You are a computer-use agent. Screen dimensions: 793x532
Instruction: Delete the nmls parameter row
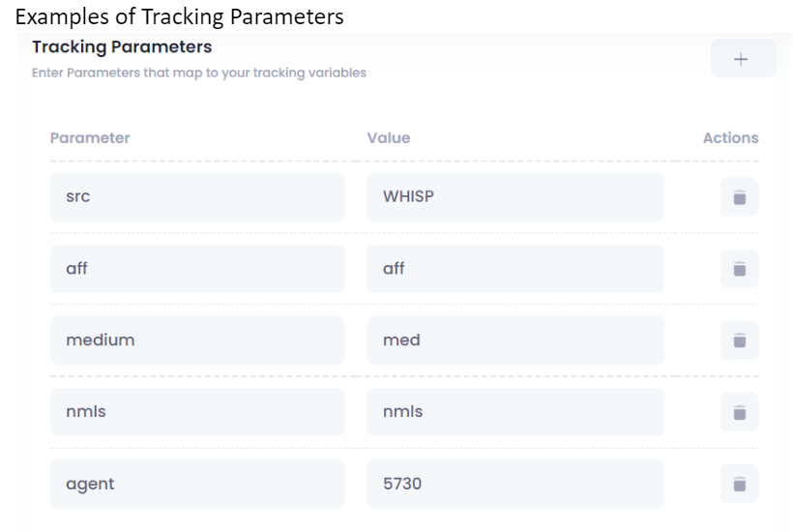pos(740,412)
